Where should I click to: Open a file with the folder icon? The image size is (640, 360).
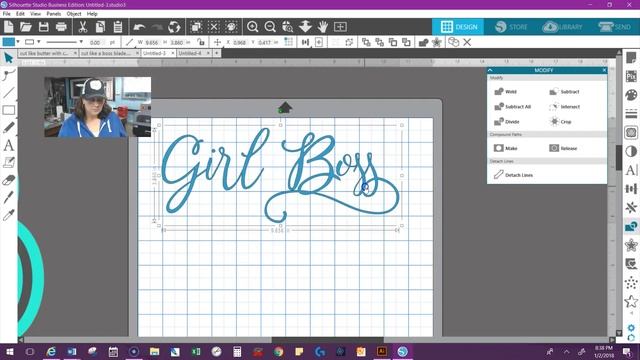click(x=26, y=27)
